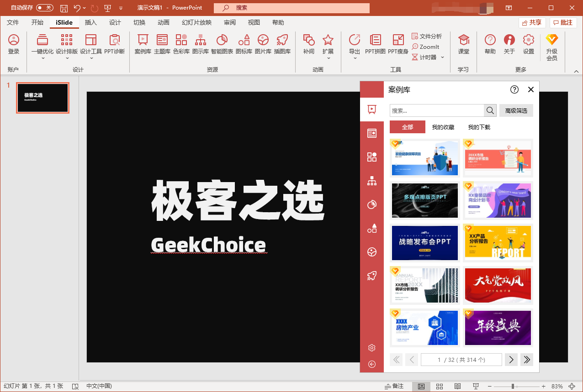The width and height of the screenshot is (583, 392).
Task: Select the 战略发布会PPT template thumbnail
Action: tap(425, 243)
